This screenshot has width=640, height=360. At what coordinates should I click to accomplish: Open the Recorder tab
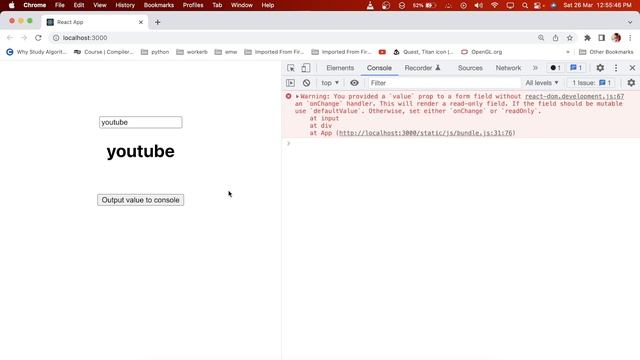(x=422, y=68)
